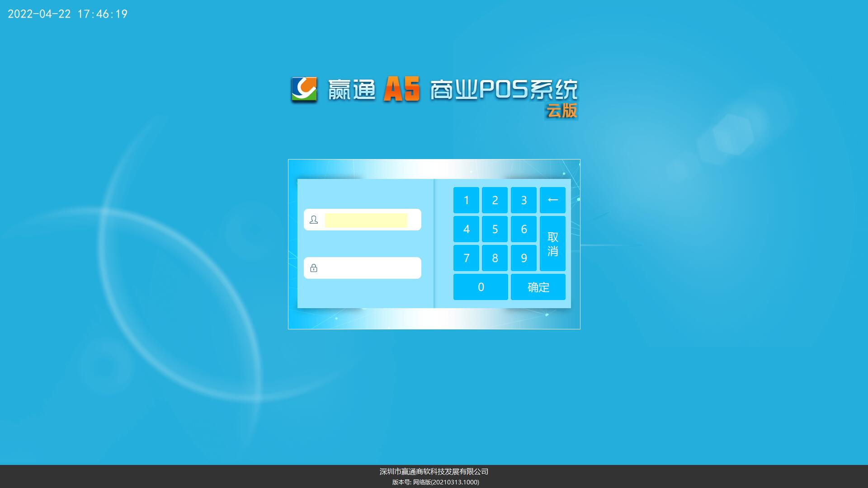Enter digit 9 from the keypad
Image resolution: width=868 pixels, height=488 pixels.
pos(524,258)
